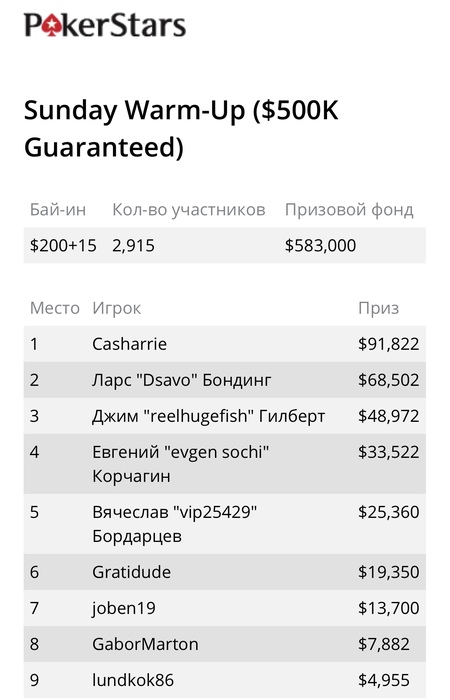Image resolution: width=450 pixels, height=700 pixels.
Task: Click the red spade icon in logo
Action: coord(52,25)
